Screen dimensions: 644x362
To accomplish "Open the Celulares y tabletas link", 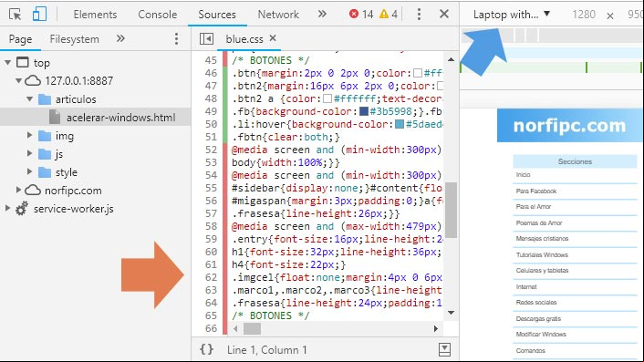I will point(542,271).
